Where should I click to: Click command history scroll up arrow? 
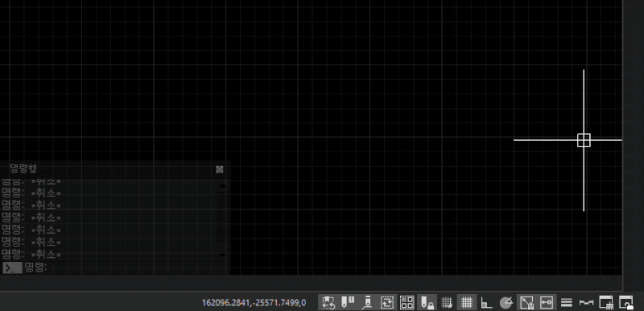(x=222, y=185)
